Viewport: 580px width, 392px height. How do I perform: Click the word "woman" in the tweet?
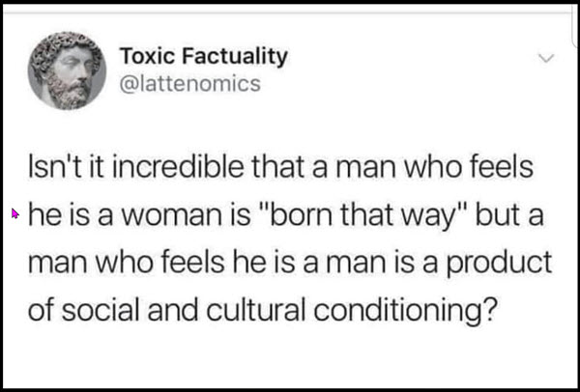click(172, 216)
